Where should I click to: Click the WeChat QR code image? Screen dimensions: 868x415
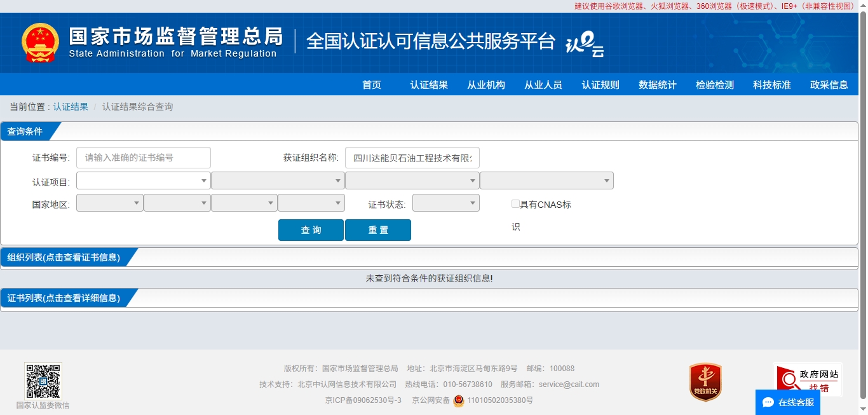[x=43, y=381]
